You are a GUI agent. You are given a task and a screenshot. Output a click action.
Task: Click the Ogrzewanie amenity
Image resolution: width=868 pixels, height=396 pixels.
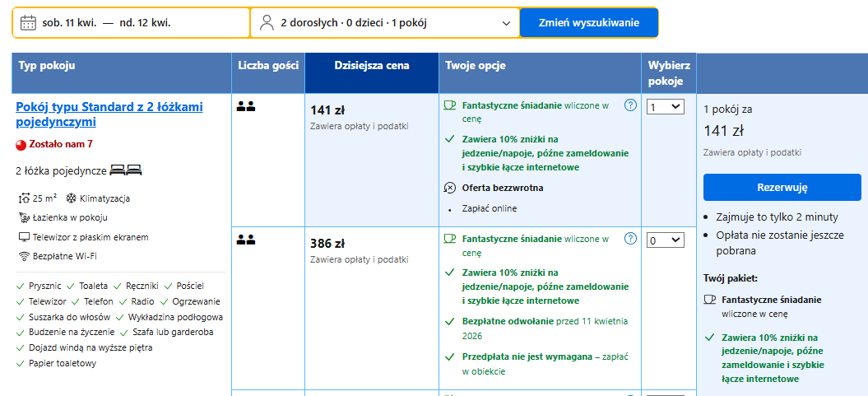coord(196,302)
